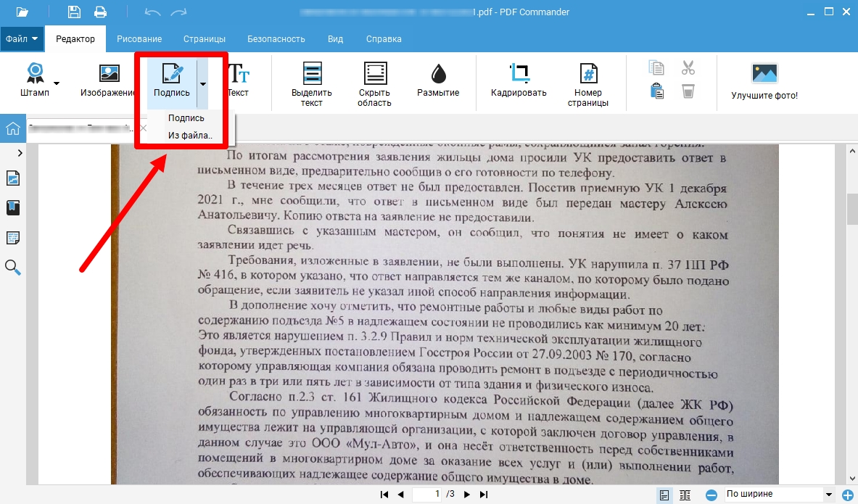
Task: Go to the next page
Action: [x=468, y=495]
